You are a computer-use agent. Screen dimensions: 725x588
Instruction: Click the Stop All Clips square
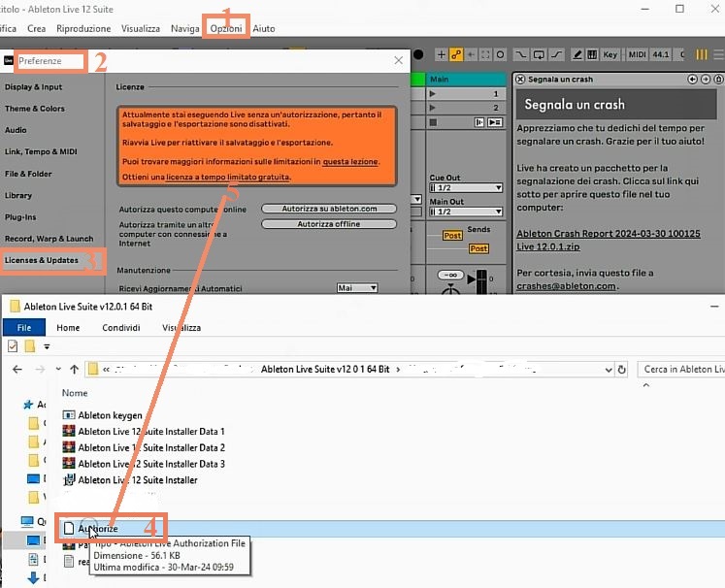[x=431, y=121]
